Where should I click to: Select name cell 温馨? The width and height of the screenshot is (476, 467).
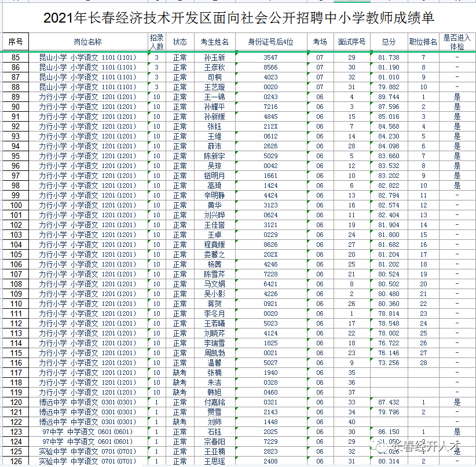tap(215, 363)
